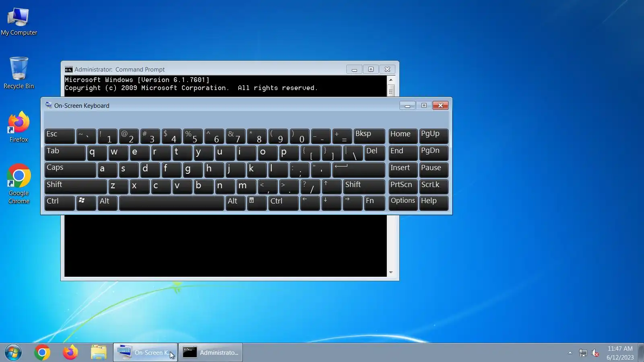This screenshot has height=362, width=644.
Task: Toggle the ScrLk key
Action: [x=434, y=187]
